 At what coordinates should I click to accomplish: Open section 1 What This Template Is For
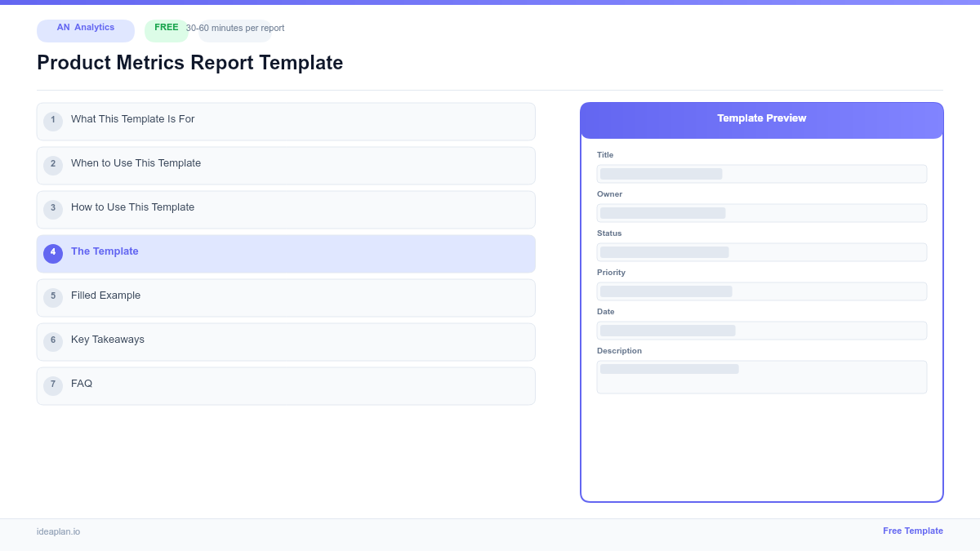coord(286,122)
